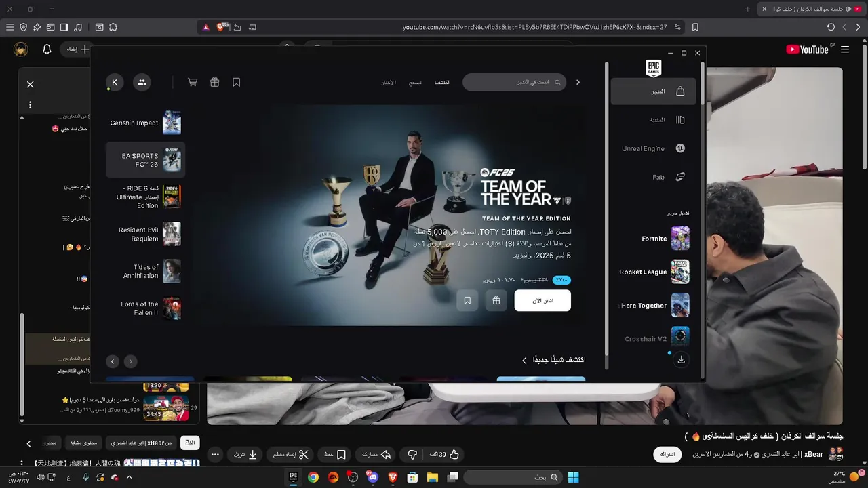Open the Store tab in Epic Games sidebar
The width and height of the screenshot is (868, 488).
point(653,91)
